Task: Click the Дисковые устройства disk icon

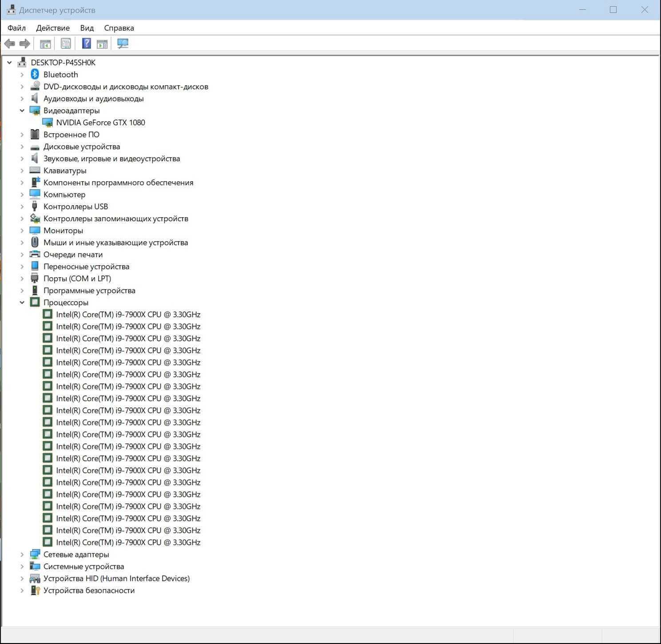Action: 35,147
